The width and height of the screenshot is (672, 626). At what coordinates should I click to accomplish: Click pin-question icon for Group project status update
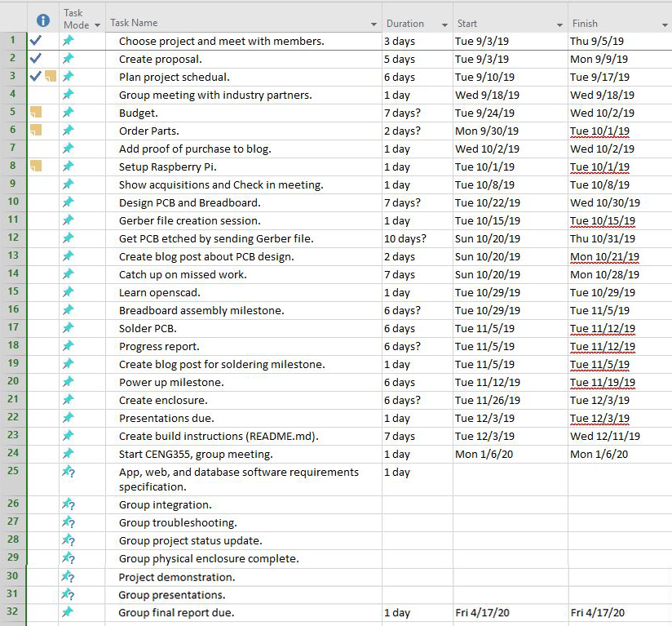click(x=69, y=540)
